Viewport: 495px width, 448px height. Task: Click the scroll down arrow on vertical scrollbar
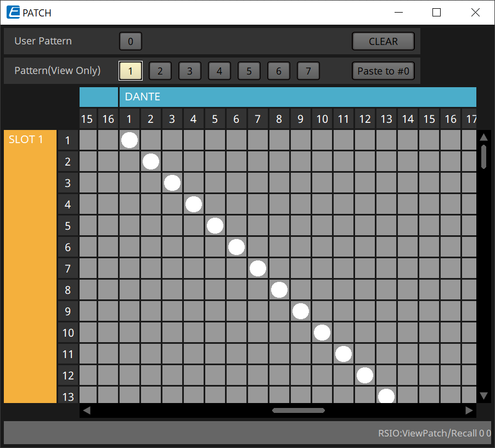pyautogui.click(x=483, y=395)
